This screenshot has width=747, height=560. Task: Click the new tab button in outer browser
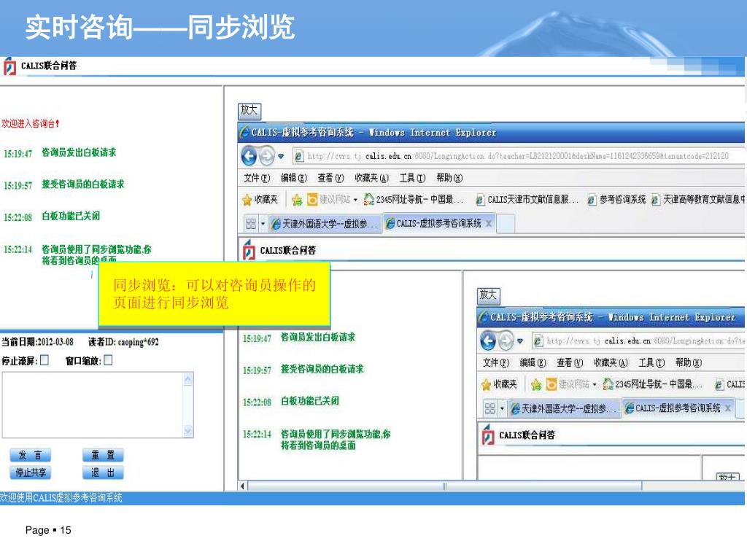[506, 224]
